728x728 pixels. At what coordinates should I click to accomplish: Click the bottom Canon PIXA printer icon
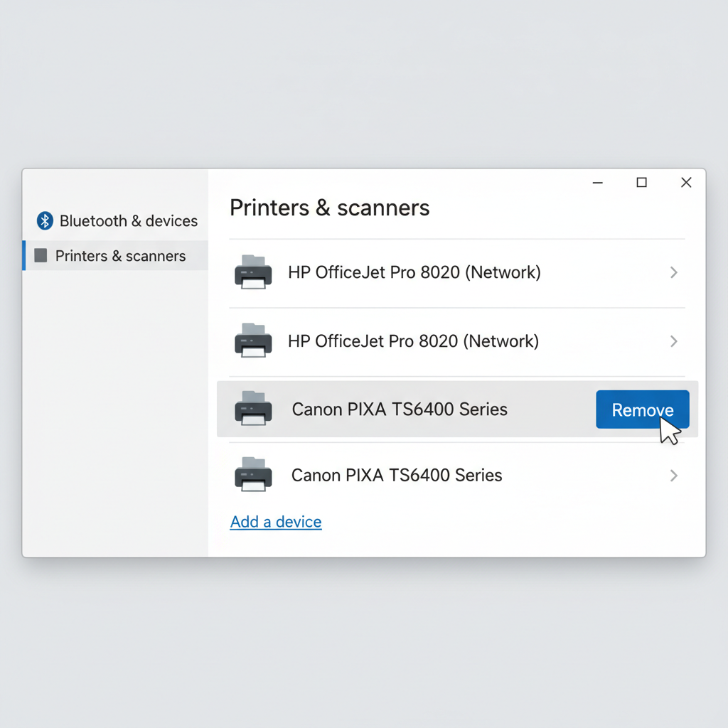click(253, 475)
